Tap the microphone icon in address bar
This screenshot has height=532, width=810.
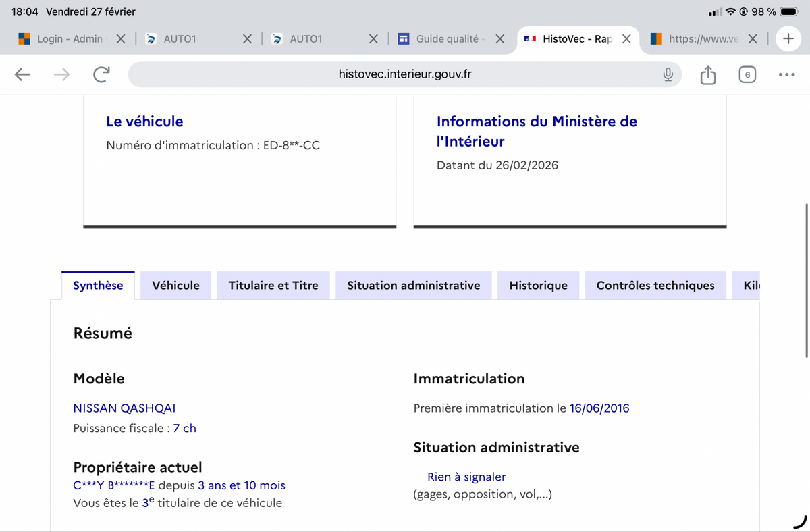(668, 75)
